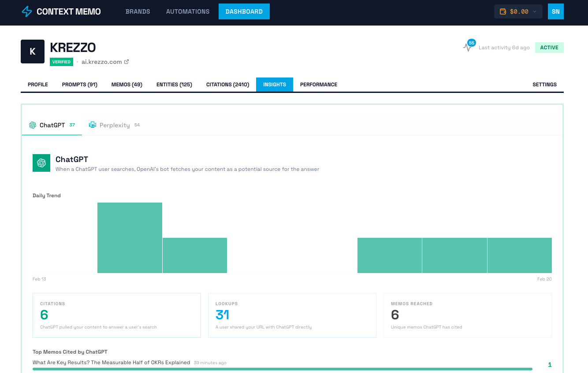Click the green ChatGPT logo in the section header
The image size is (588, 373).
(41, 163)
